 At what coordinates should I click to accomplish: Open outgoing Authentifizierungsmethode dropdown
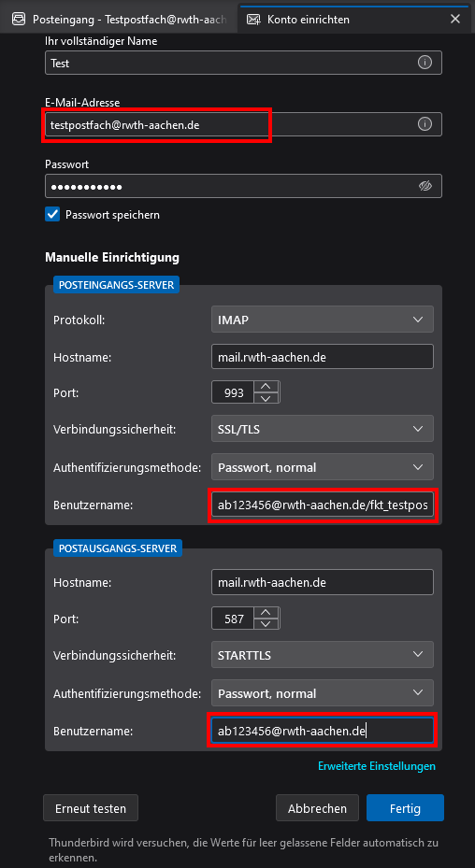pyautogui.click(x=322, y=693)
